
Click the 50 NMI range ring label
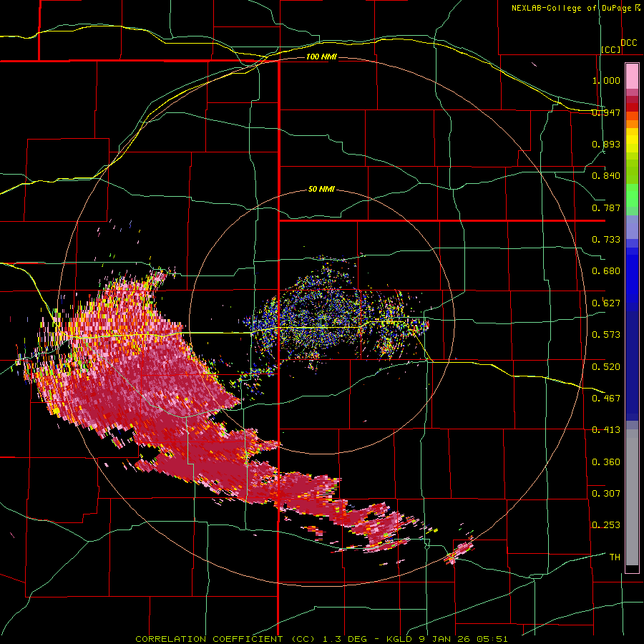point(321,190)
